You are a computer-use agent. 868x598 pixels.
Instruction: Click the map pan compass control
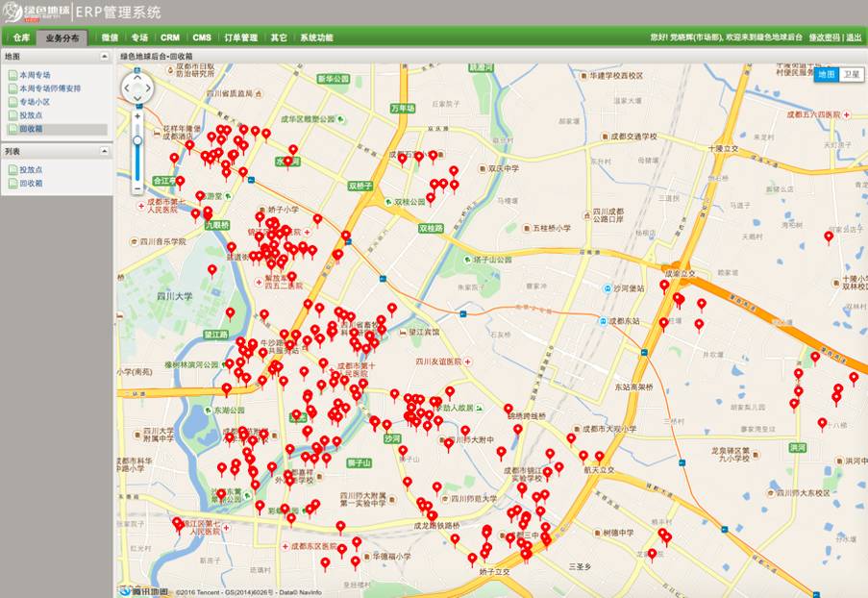tap(137, 87)
